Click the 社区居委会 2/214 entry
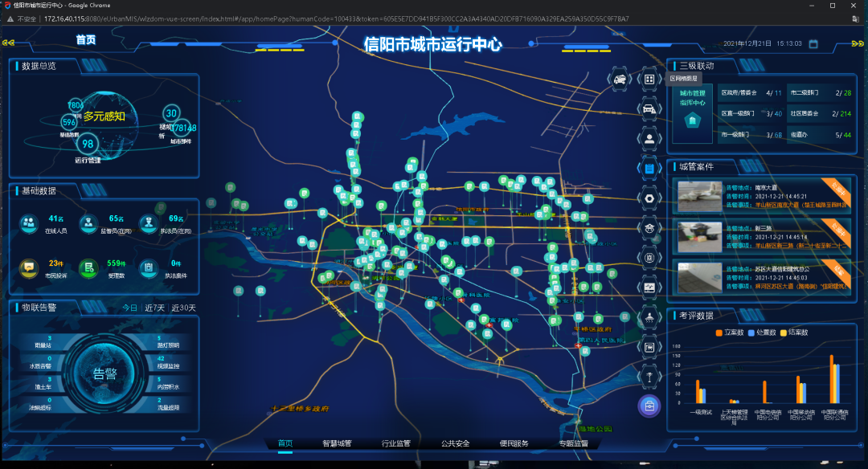Viewport: 868px width, 469px height. click(820, 113)
